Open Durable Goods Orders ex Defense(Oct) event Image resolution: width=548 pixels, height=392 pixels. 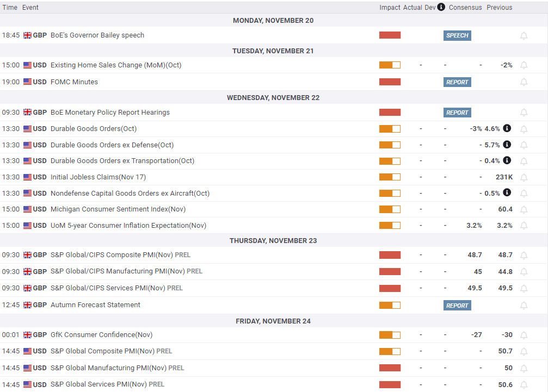(112, 145)
